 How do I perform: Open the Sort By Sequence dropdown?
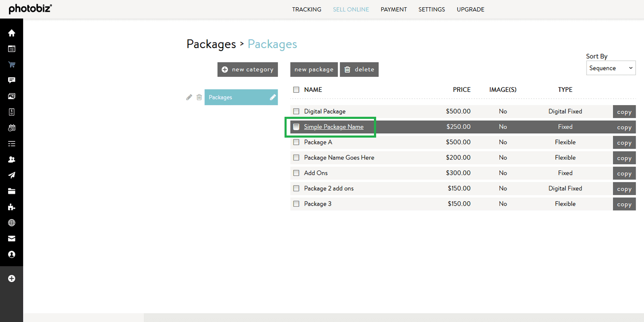point(611,68)
